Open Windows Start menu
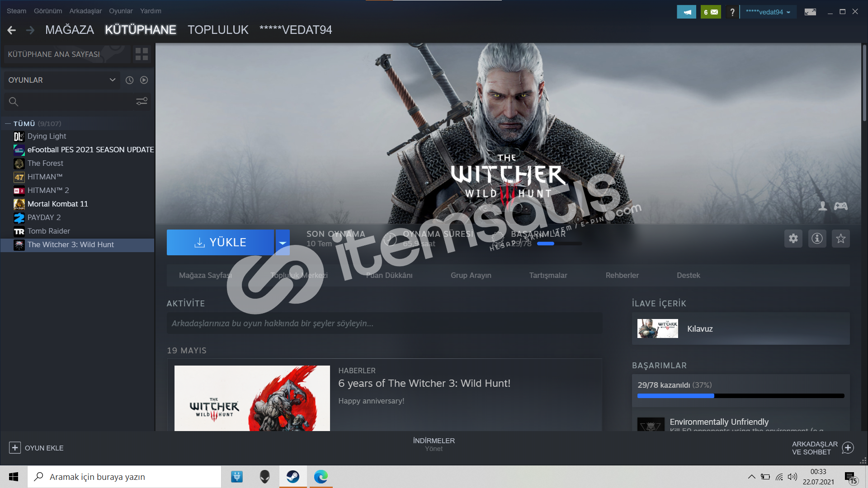 point(14,477)
